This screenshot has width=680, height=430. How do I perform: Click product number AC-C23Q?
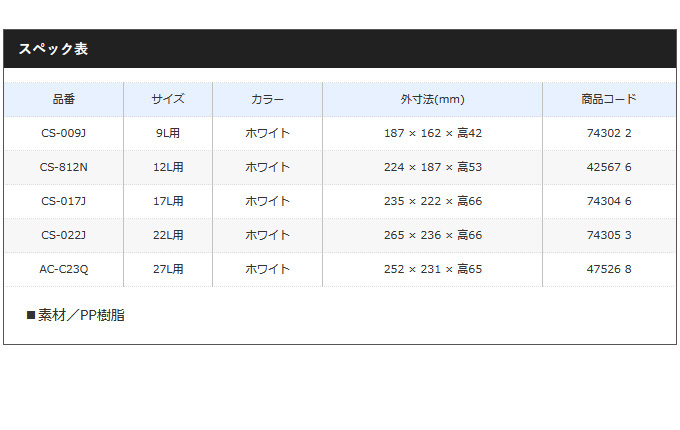64,269
